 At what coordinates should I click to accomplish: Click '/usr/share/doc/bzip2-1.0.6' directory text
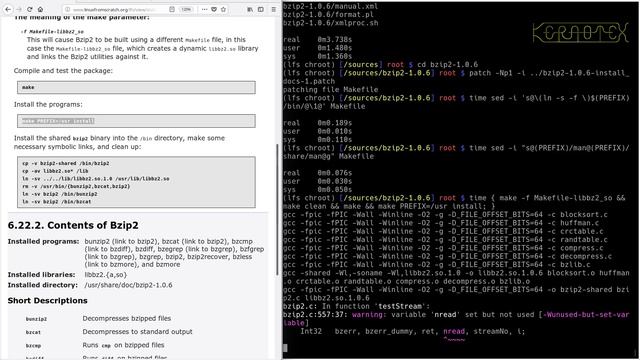(128, 285)
